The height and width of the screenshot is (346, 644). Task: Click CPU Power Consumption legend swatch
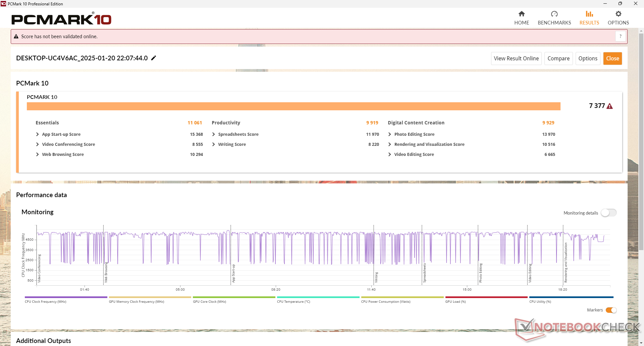[x=402, y=297]
